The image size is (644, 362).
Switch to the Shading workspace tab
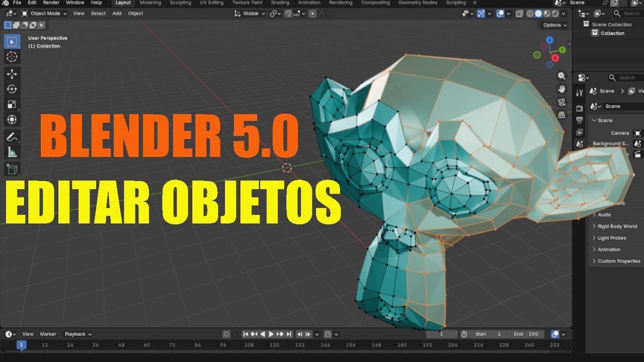(x=280, y=3)
